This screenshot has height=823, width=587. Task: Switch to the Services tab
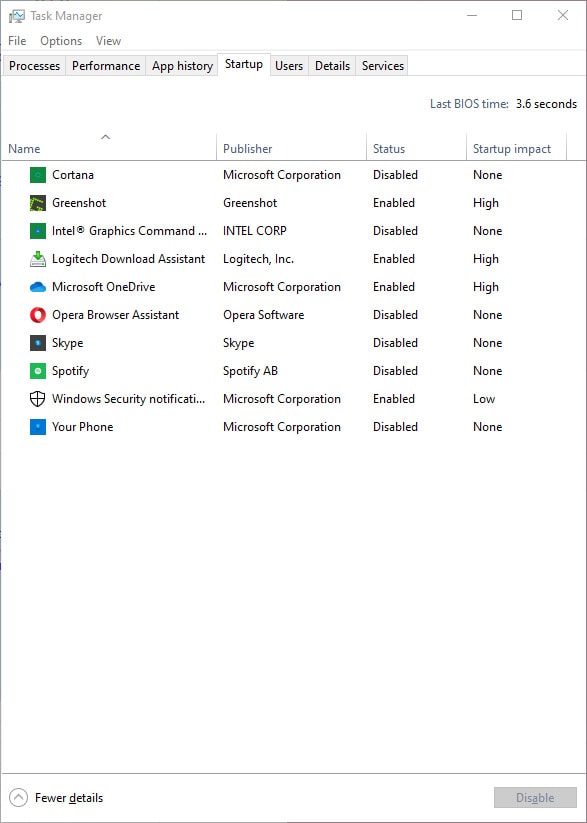click(x=381, y=66)
